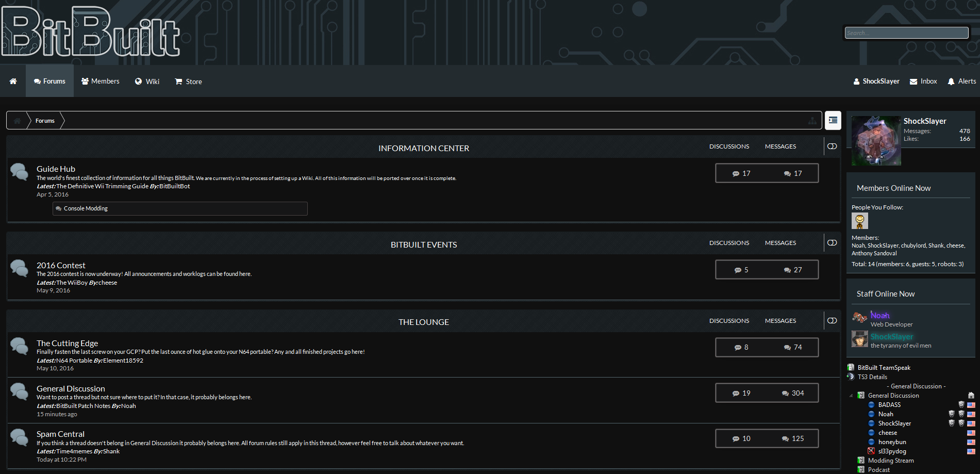This screenshot has height=474, width=980.
Task: Toggle the sidebar collapse button
Action: tap(833, 120)
